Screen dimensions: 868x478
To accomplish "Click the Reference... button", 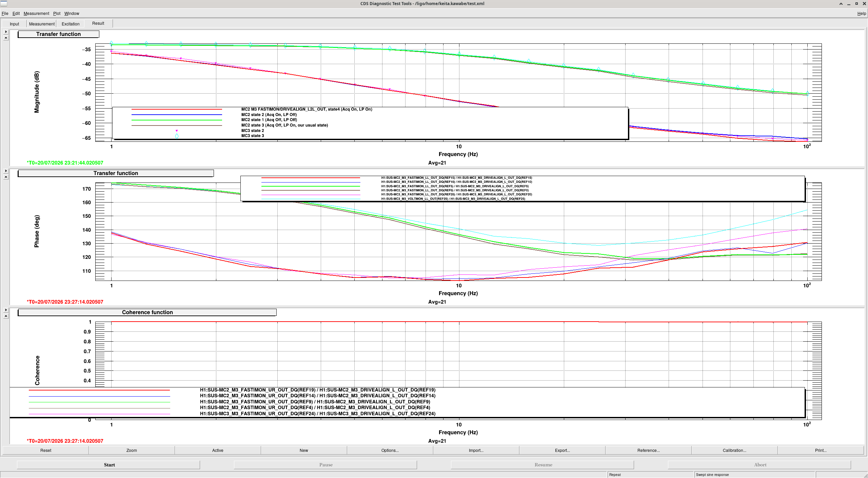I will pos(648,451).
